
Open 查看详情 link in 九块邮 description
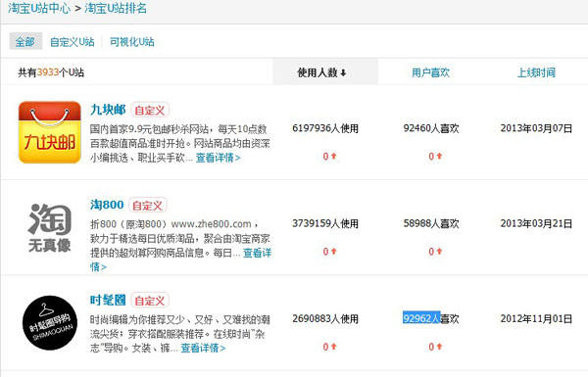tap(218, 158)
